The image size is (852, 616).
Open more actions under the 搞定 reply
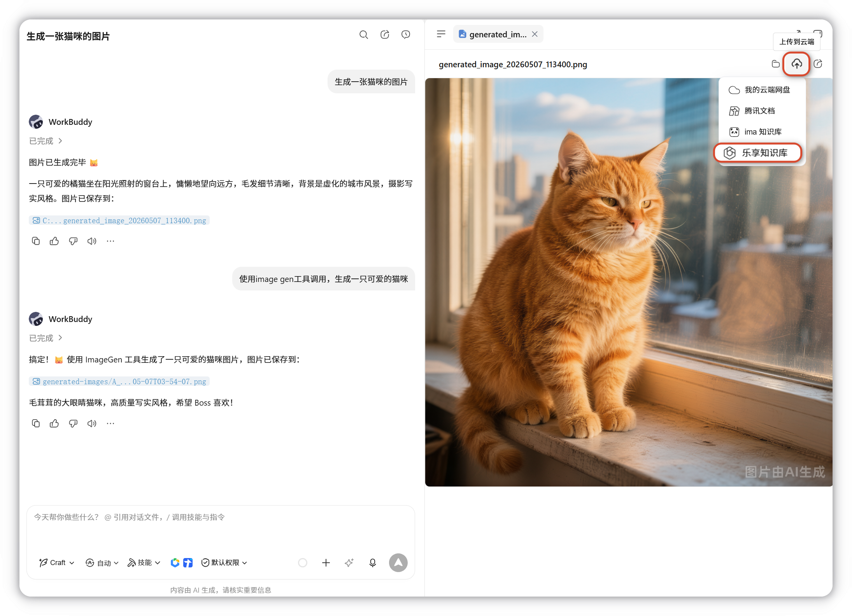pos(110,423)
